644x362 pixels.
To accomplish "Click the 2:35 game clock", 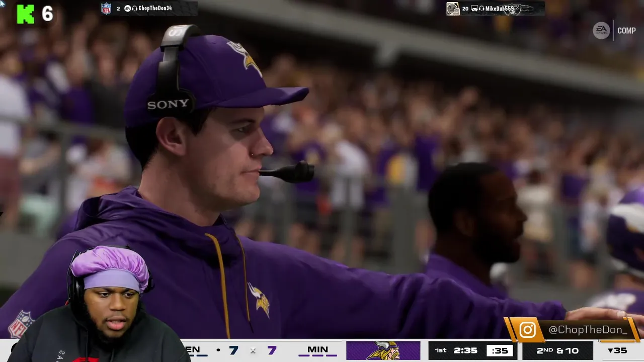I will [x=465, y=350].
